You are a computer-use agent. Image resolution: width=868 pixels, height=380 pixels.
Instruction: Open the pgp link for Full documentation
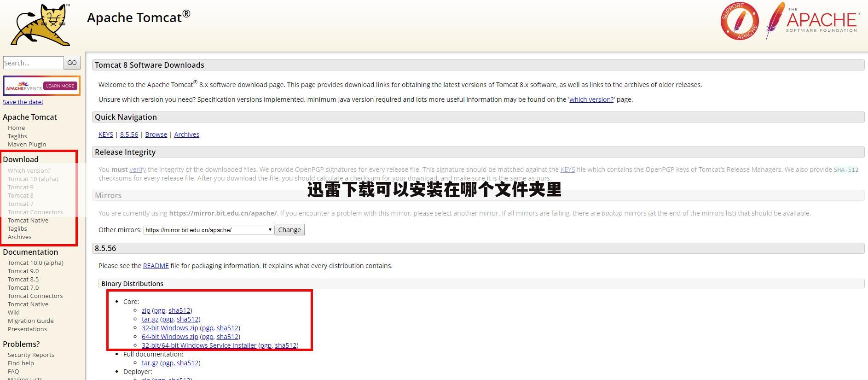(168, 363)
